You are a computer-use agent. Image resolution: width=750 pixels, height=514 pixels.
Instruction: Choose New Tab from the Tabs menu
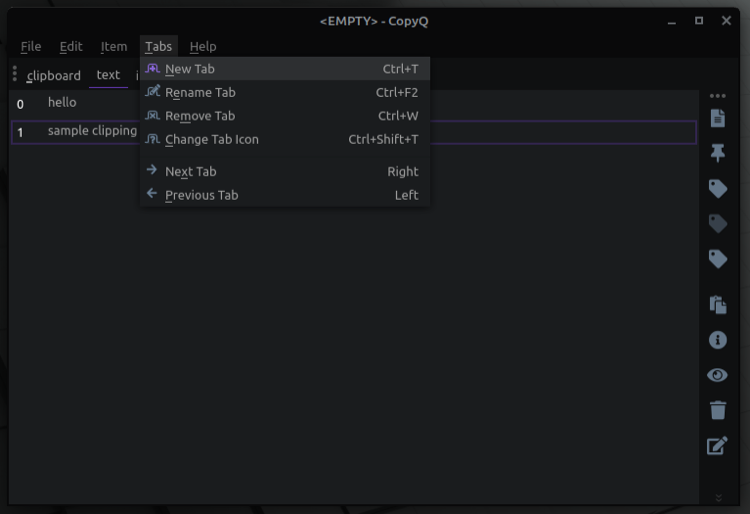point(285,69)
